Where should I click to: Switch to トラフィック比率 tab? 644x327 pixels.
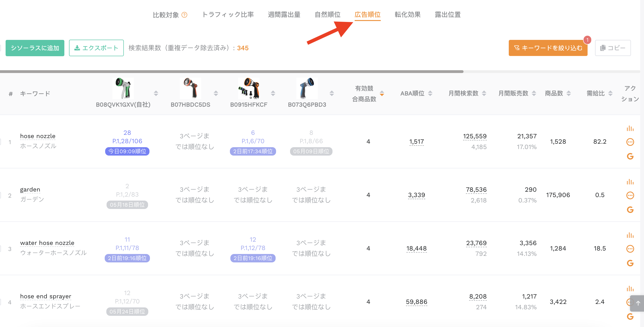pos(228,14)
